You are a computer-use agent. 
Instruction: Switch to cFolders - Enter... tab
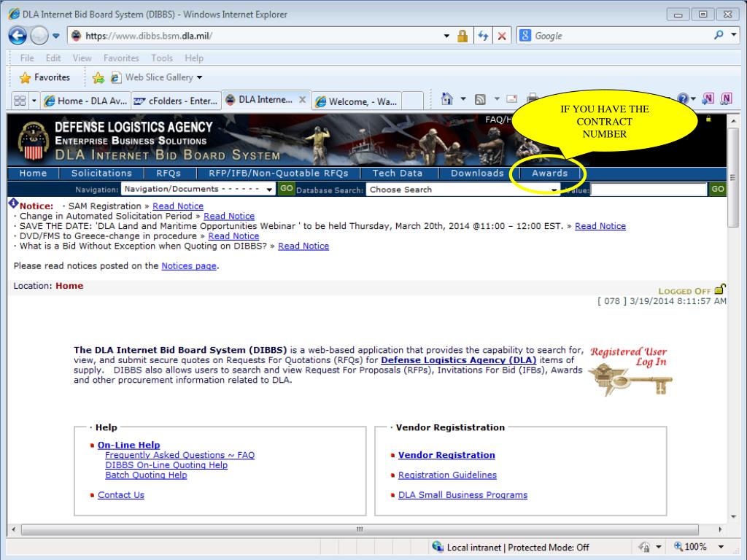[x=176, y=101]
